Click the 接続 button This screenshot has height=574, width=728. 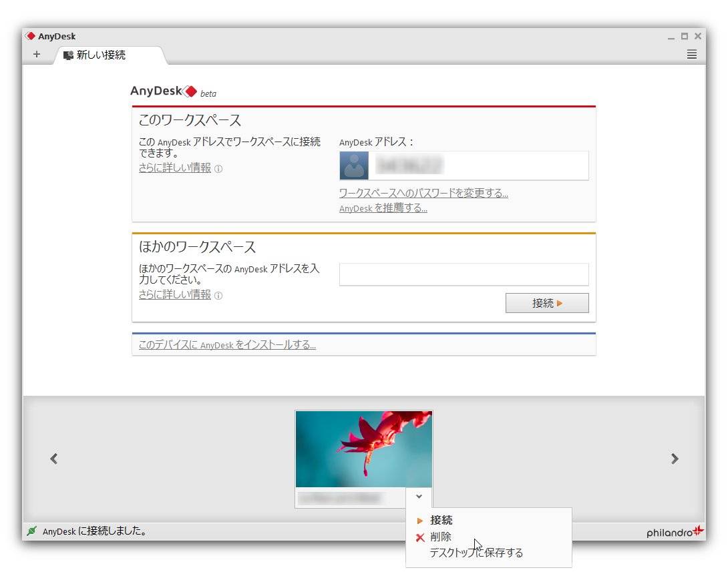tap(547, 303)
